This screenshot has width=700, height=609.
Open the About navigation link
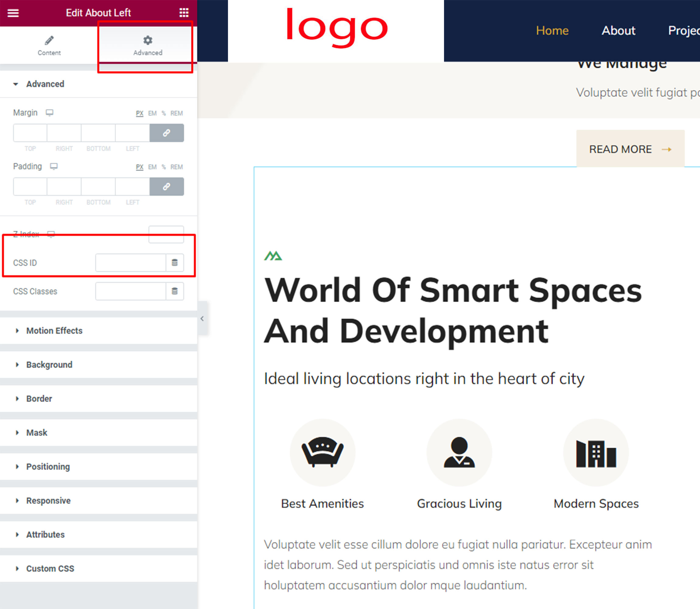coord(618,30)
